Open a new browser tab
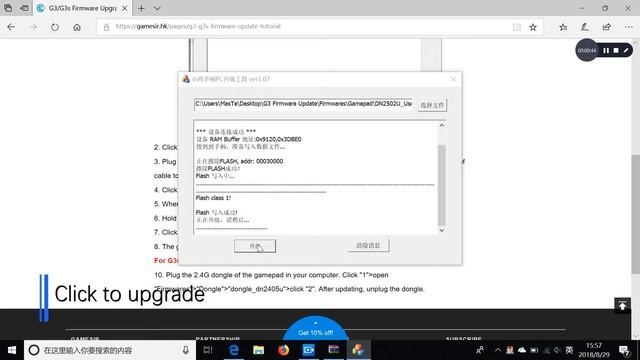 pyautogui.click(x=141, y=8)
